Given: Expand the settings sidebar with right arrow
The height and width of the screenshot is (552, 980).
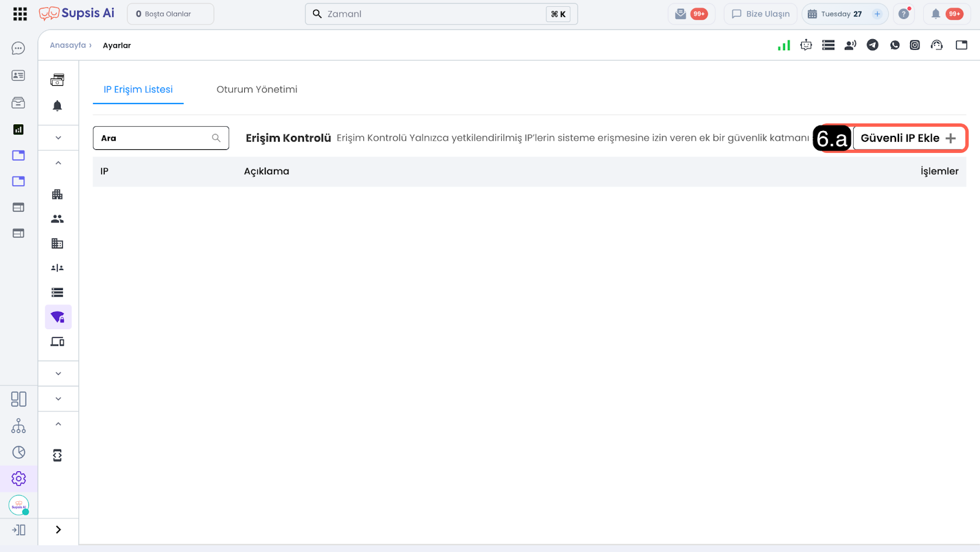Looking at the screenshot, I should click(x=58, y=530).
